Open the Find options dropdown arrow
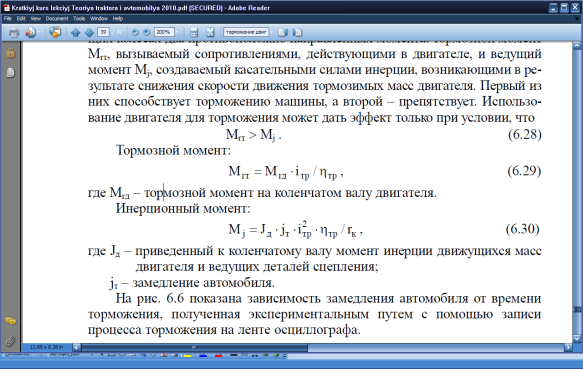The image size is (583, 369). coord(271,32)
